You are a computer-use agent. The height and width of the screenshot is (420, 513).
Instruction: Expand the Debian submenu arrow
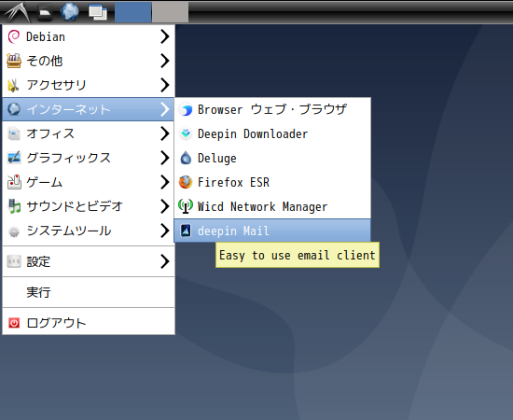pyautogui.click(x=164, y=36)
